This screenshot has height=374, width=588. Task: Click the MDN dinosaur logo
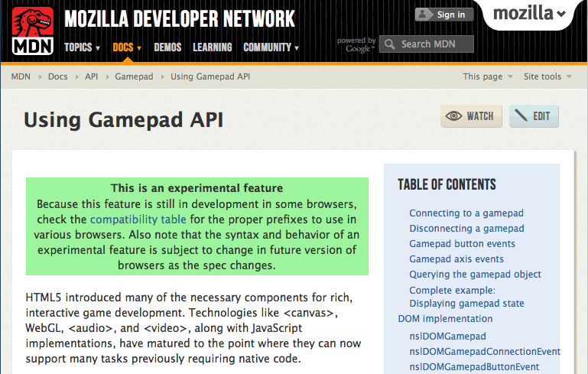pos(33,31)
